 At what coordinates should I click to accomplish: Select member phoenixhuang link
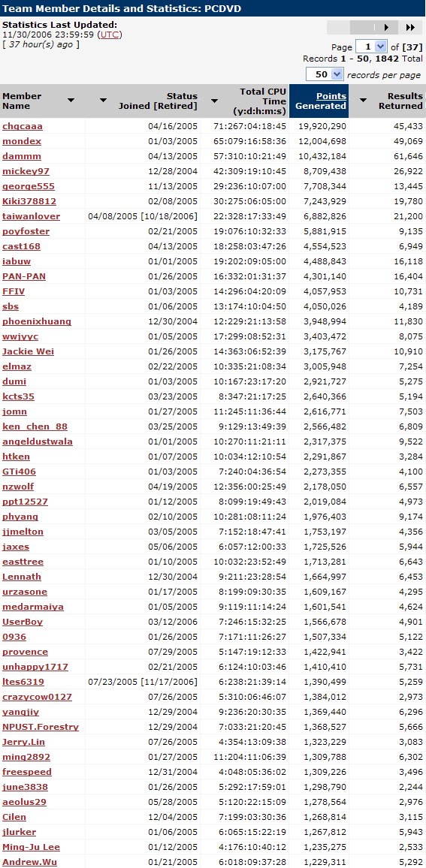point(37,321)
